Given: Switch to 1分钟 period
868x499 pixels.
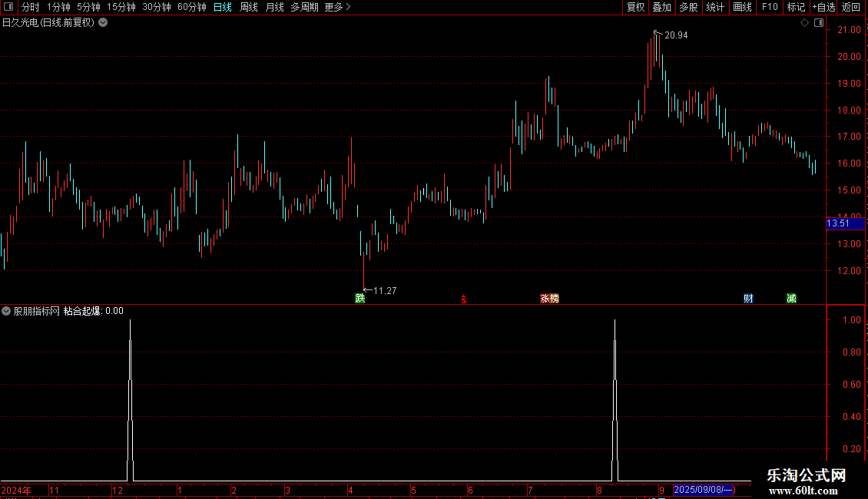Looking at the screenshot, I should tap(58, 7).
